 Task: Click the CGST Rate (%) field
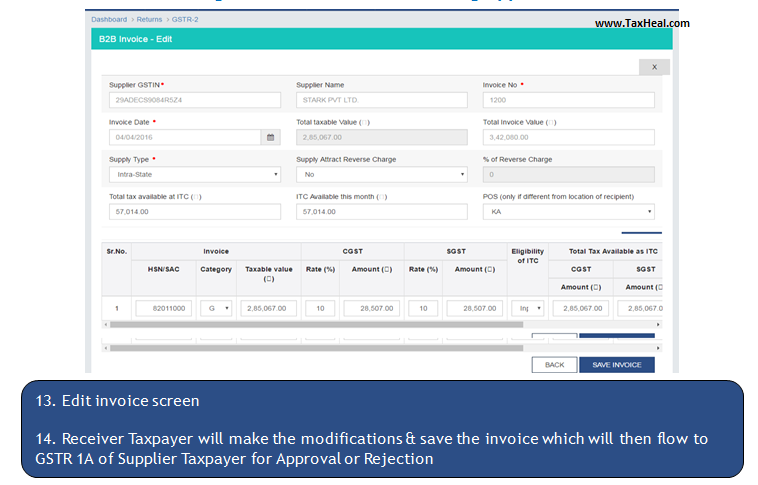(319, 308)
